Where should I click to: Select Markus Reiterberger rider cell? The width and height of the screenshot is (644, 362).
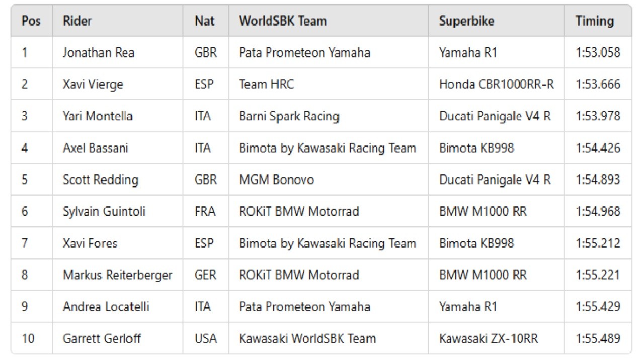click(117, 275)
